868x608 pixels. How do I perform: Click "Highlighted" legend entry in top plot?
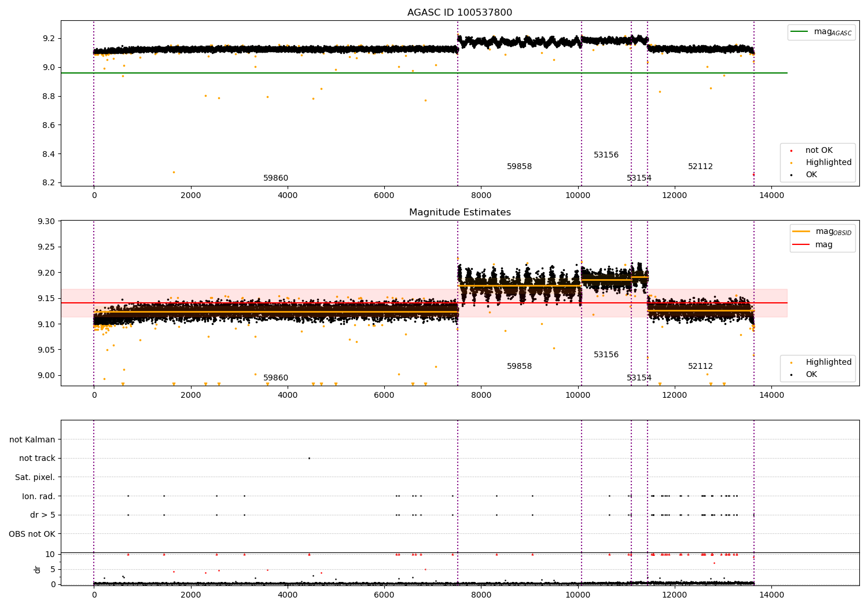tap(829, 163)
